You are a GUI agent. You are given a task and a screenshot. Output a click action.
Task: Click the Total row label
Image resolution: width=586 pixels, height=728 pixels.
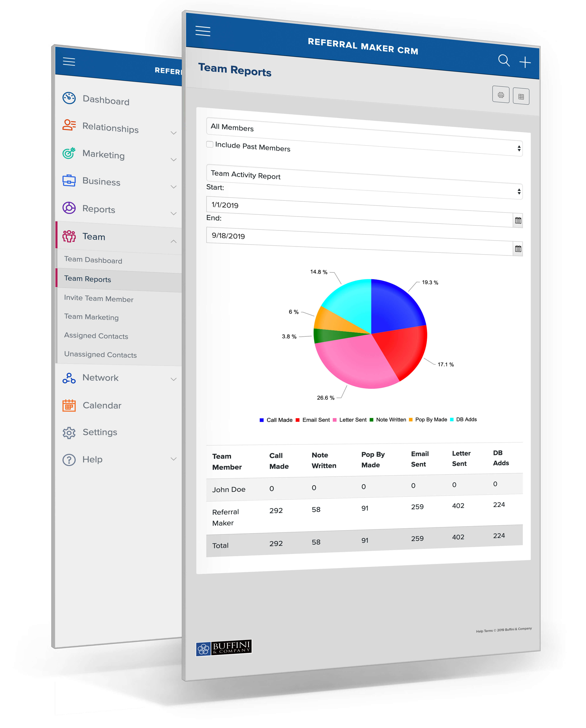(220, 545)
